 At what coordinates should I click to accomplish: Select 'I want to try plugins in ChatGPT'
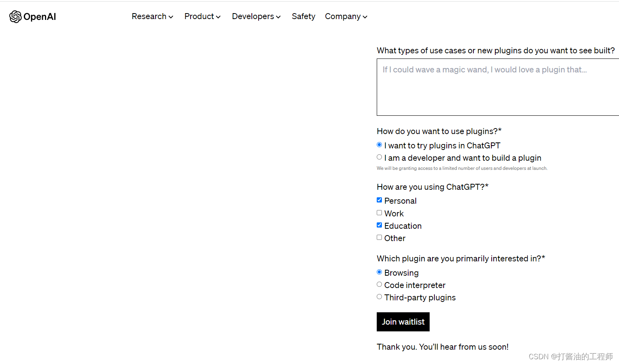coord(379,145)
